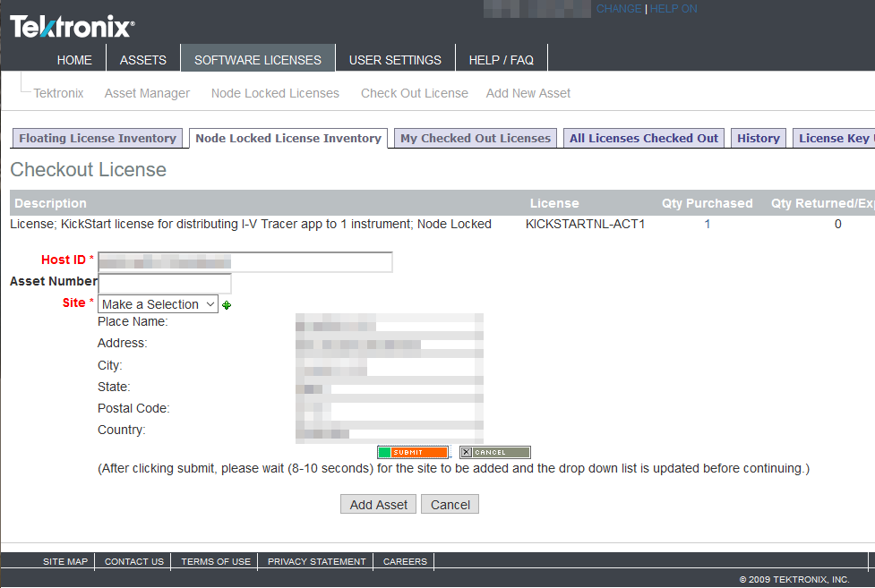Click the Tektronix logo
Viewport: 875px width, 588px height.
[x=72, y=26]
